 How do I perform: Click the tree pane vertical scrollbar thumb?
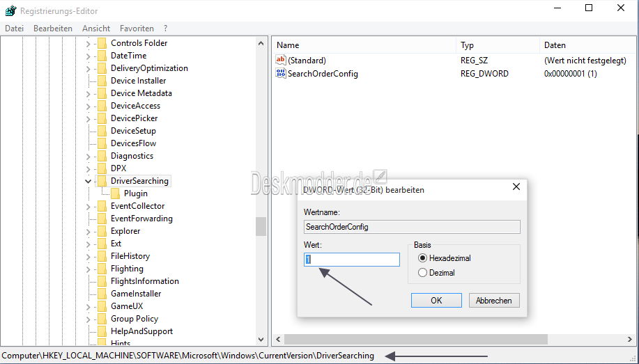[x=261, y=227]
